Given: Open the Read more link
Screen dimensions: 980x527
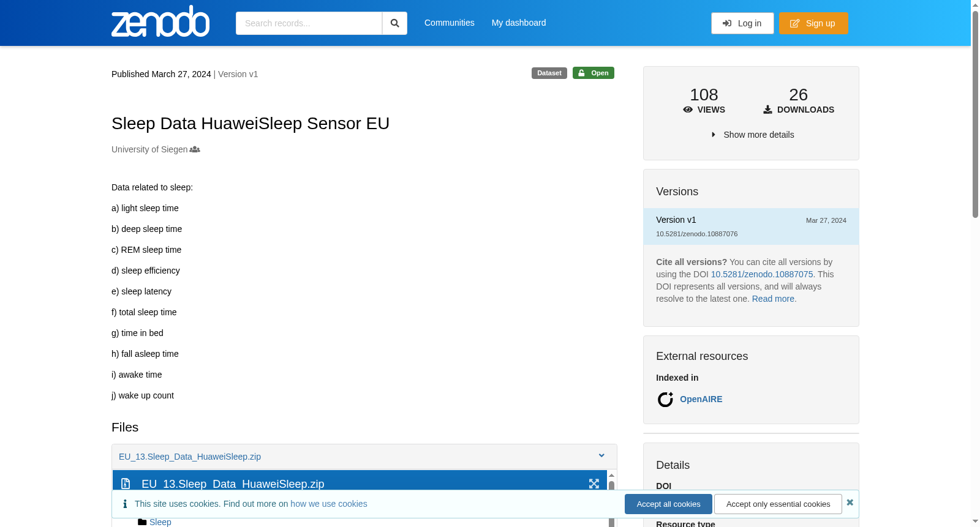Looking at the screenshot, I should coord(773,299).
